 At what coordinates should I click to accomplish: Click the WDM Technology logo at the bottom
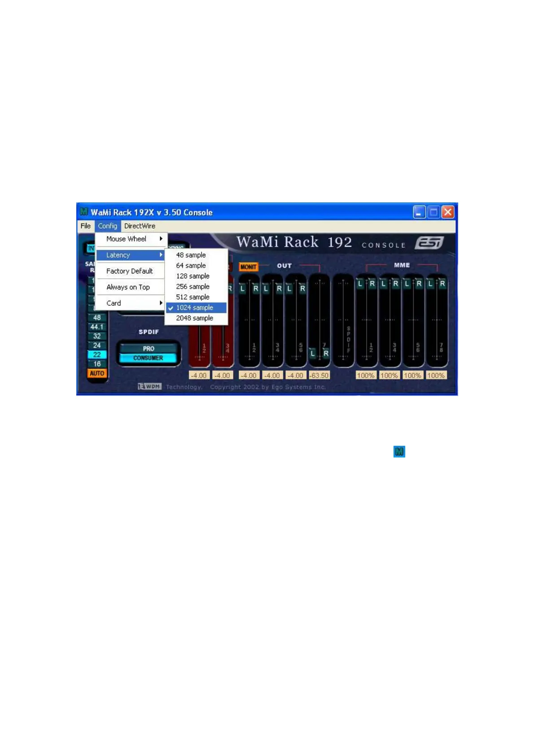click(150, 387)
